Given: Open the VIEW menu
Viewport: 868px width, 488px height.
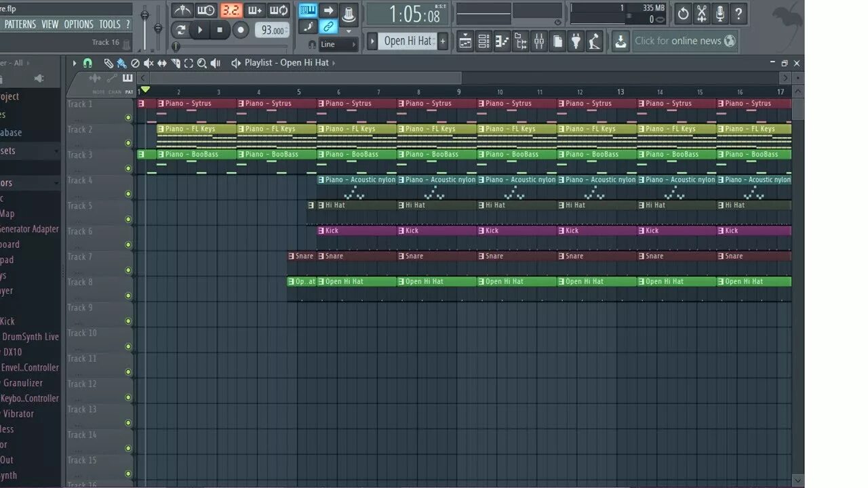Looking at the screenshot, I should tap(50, 24).
